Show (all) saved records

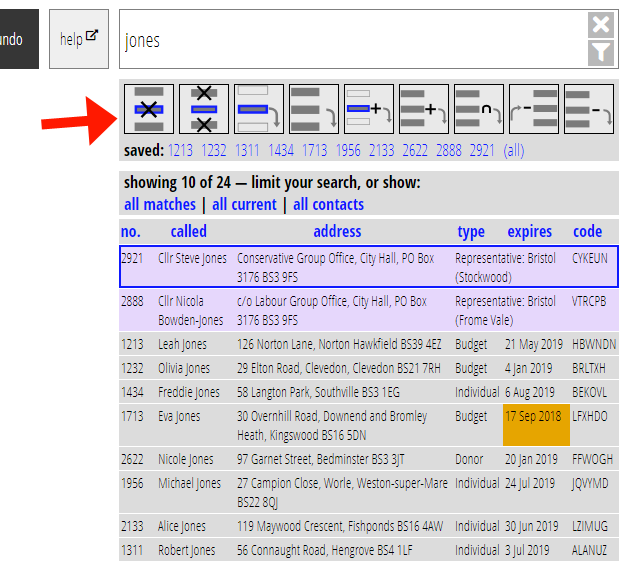(514, 151)
